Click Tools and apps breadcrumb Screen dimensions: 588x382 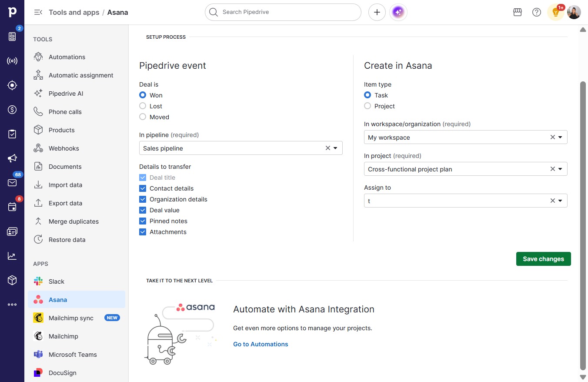pos(74,12)
